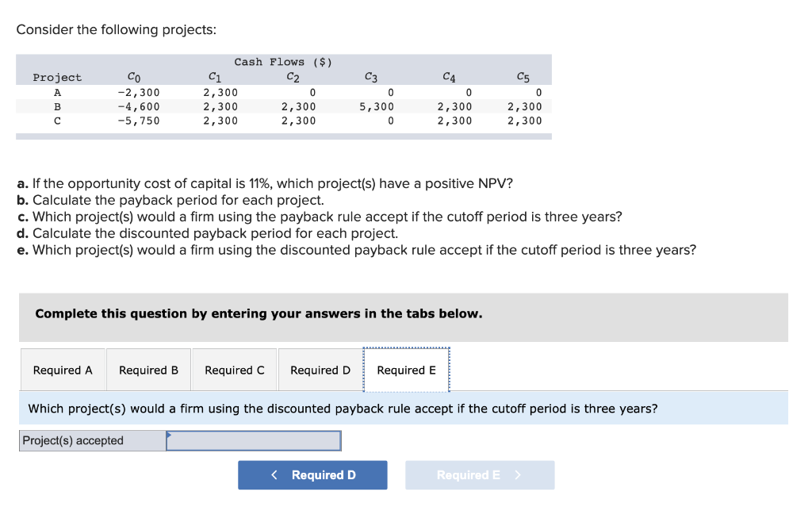Click the Required D navigation button
Screen dimensions: 812x530
click(312, 474)
